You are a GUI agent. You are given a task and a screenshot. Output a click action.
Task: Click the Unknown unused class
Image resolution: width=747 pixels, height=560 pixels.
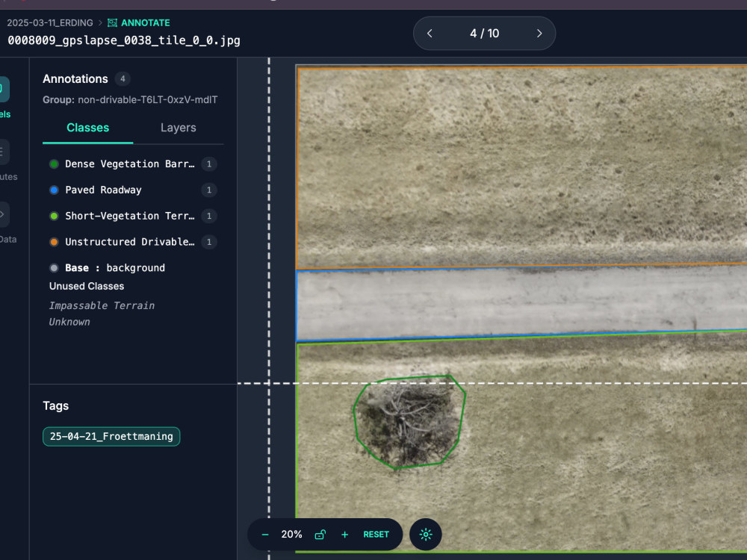(x=69, y=322)
